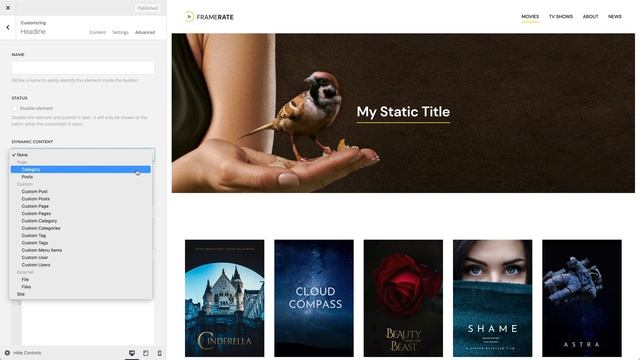This screenshot has height=360, width=640.
Task: Click the Framerate play logo icon
Action: [189, 17]
